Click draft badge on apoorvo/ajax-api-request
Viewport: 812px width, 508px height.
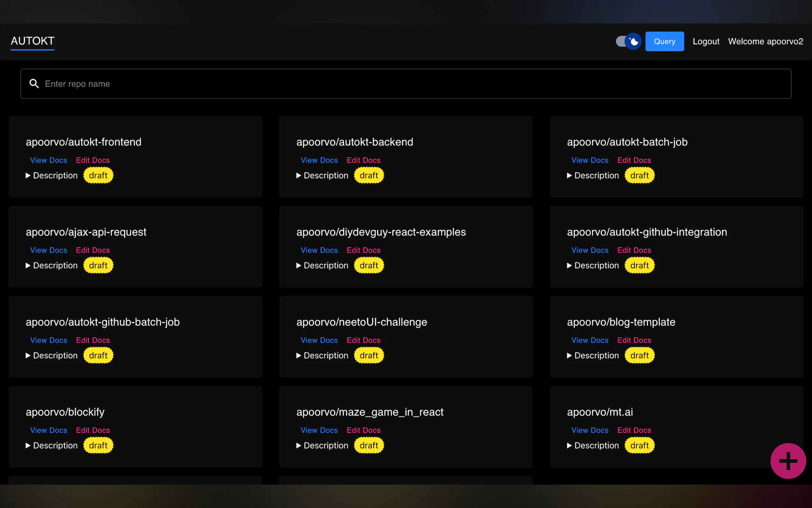(x=98, y=266)
